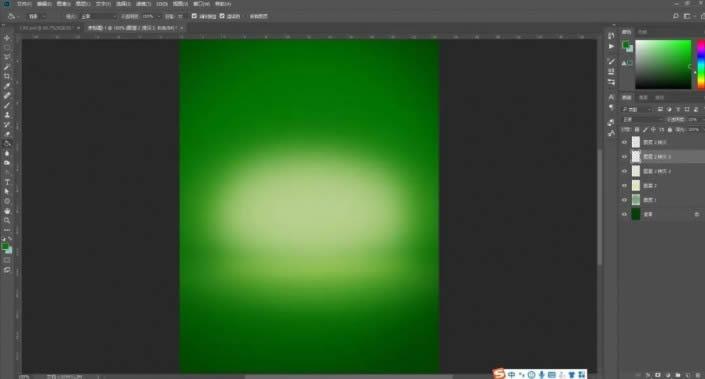705x379 pixels.
Task: Select the Crop tool
Action: (7, 76)
